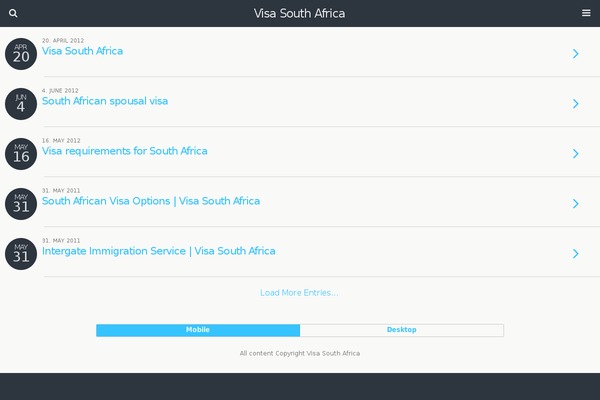Viewport: 600px width, 400px height.
Task: Expand the Visa South Africa entry chevron
Action: click(x=576, y=54)
